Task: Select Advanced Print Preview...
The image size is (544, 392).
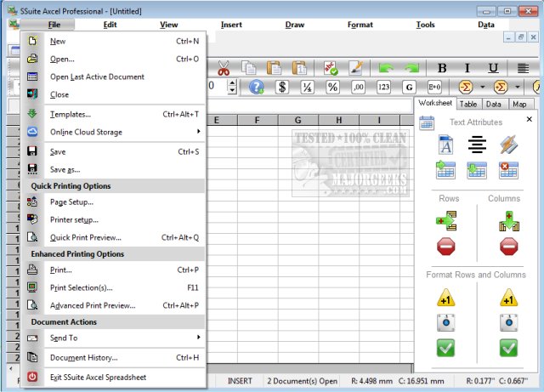Action: 115,305
